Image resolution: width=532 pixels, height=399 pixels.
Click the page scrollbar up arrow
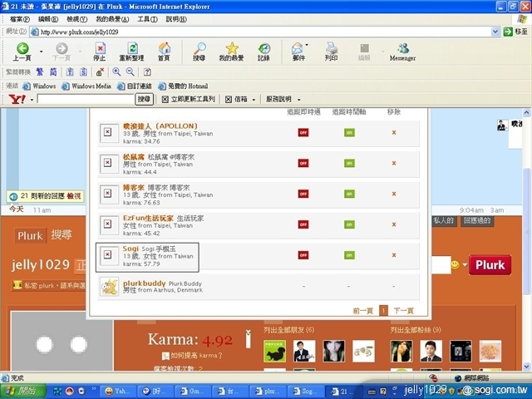pos(526,112)
